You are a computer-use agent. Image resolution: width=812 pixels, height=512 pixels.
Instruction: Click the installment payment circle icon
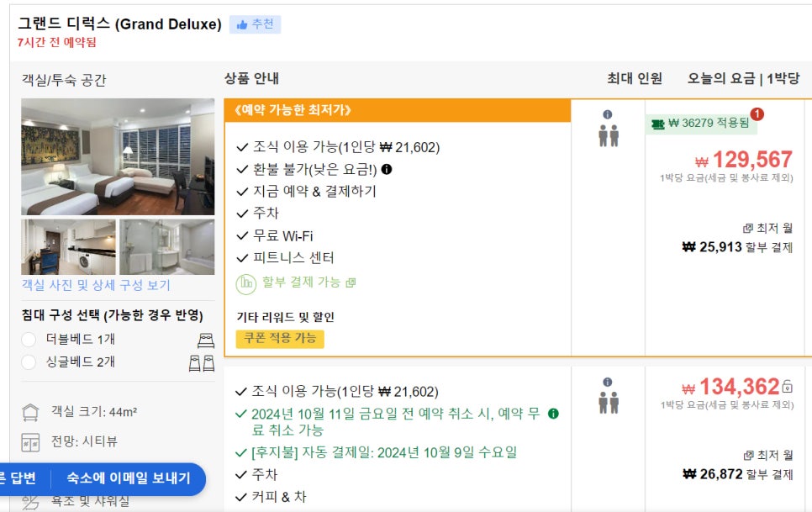coord(246,283)
